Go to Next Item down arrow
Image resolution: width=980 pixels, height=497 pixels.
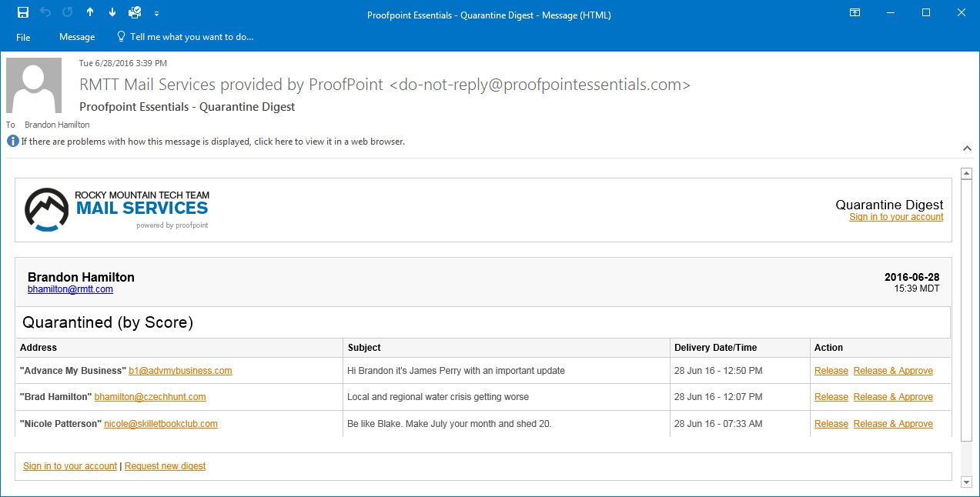[x=112, y=12]
